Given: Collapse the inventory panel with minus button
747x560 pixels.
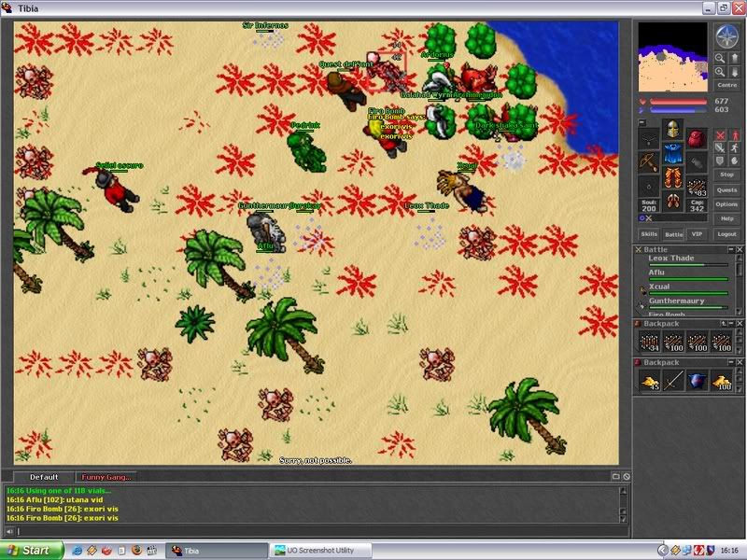Looking at the screenshot, I should 642,122.
